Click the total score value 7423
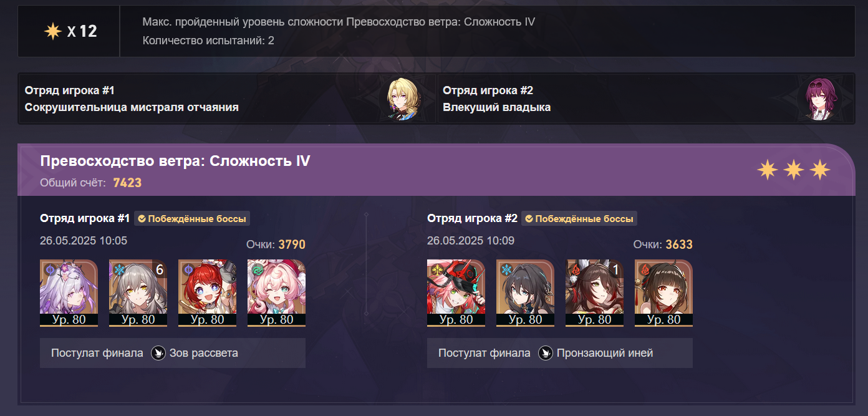 pyautogui.click(x=127, y=183)
